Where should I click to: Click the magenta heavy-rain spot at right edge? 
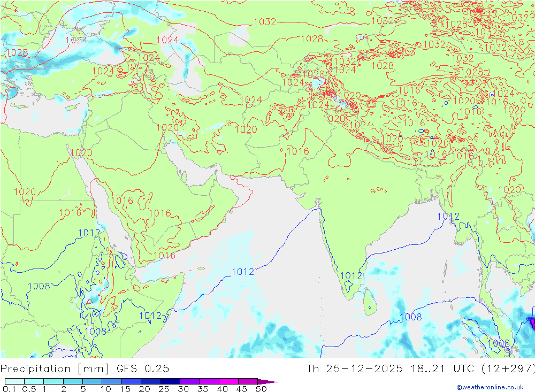532,322
